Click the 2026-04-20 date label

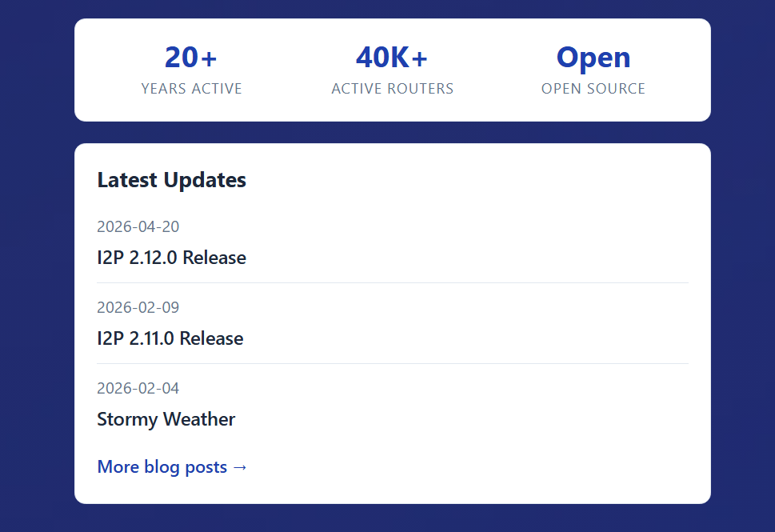coord(138,227)
